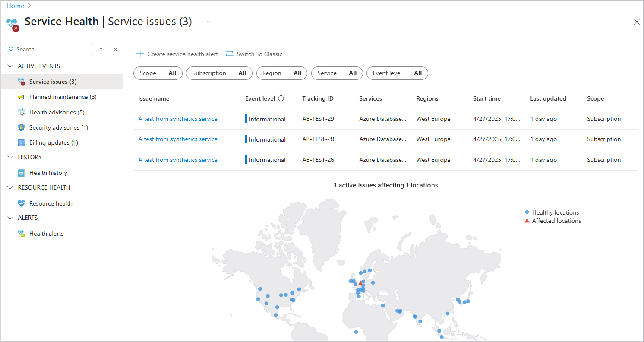Click the Billing updates icon
The width and height of the screenshot is (644, 342).
(x=21, y=142)
